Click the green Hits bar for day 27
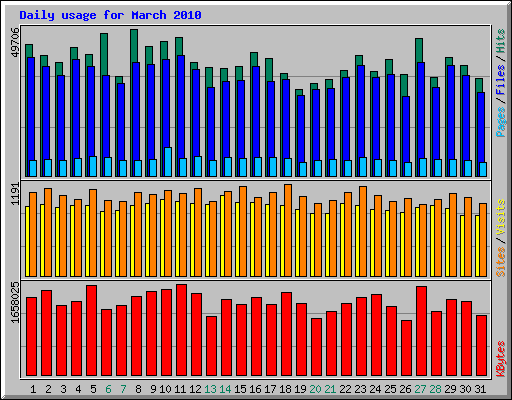512x400 pixels. pos(419,50)
